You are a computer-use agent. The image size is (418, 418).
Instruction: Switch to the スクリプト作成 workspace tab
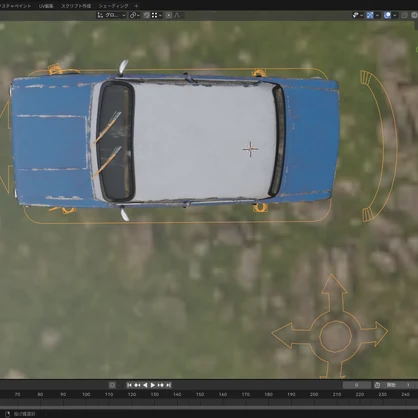coord(76,6)
